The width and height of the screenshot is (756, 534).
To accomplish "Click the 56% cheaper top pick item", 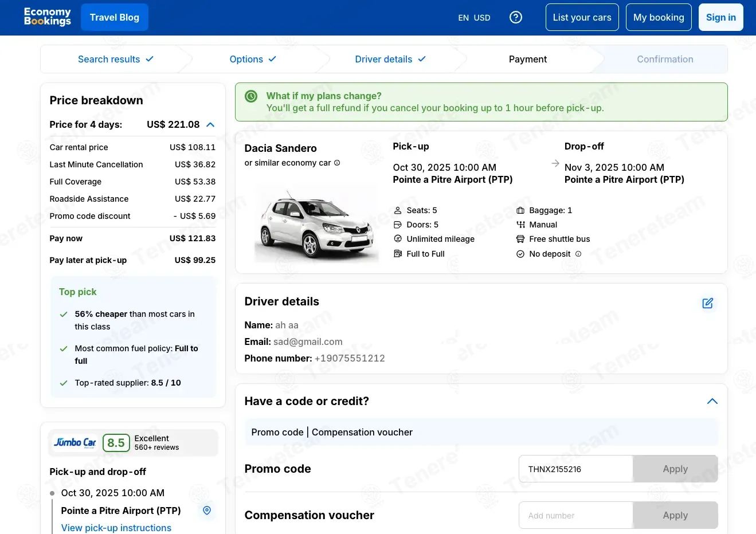I will 135,320.
